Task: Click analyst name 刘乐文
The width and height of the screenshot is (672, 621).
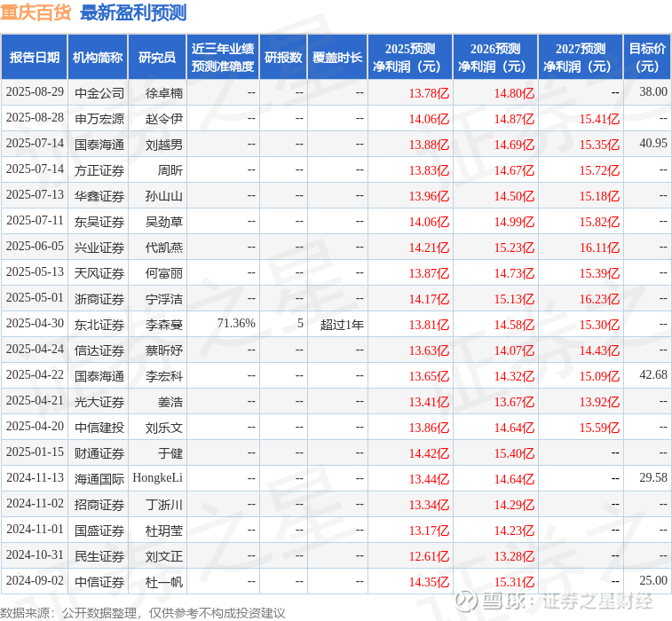Action: [x=164, y=428]
